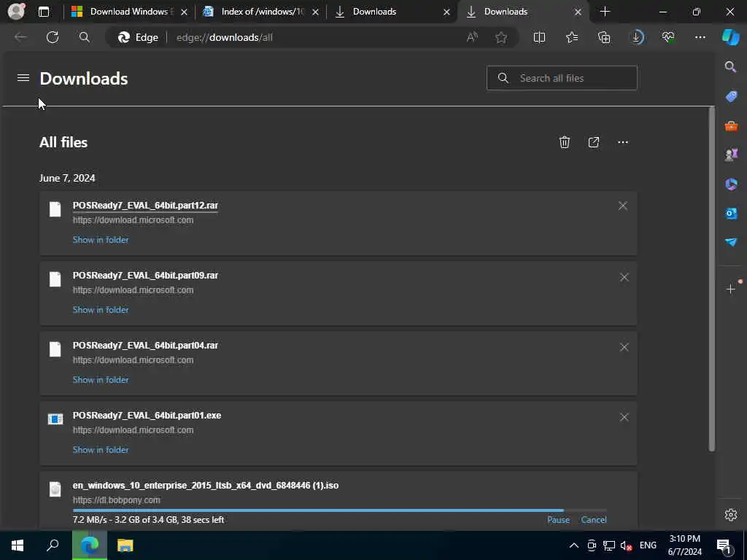Open the sidebar Microsoft 365 icon
This screenshot has width=747, height=560.
pos(731,184)
